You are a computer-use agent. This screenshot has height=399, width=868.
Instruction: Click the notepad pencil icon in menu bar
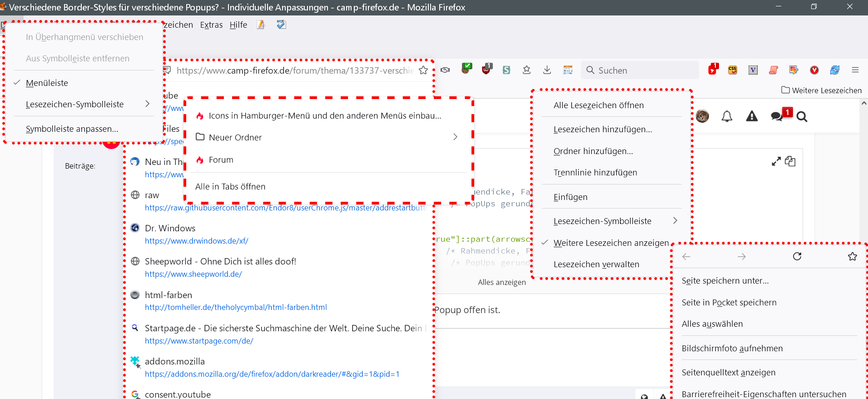261,25
